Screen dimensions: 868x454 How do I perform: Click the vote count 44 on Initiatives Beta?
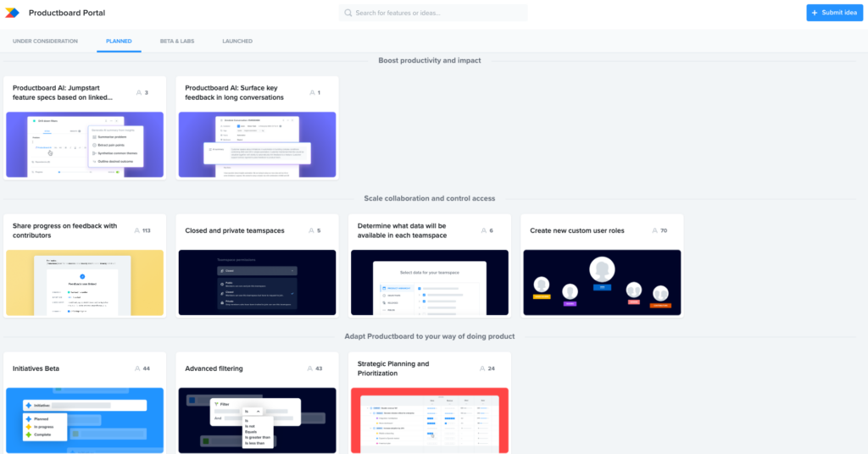146,368
